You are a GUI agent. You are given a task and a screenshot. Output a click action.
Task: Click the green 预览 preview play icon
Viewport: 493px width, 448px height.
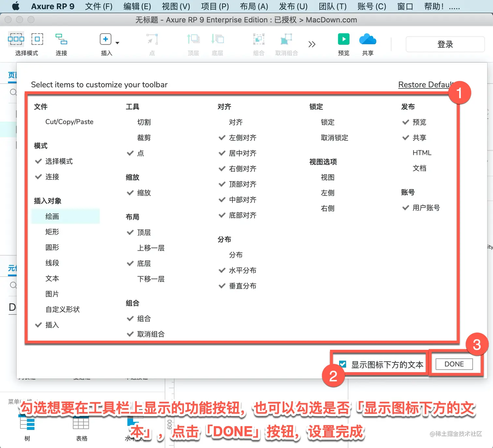(x=344, y=39)
